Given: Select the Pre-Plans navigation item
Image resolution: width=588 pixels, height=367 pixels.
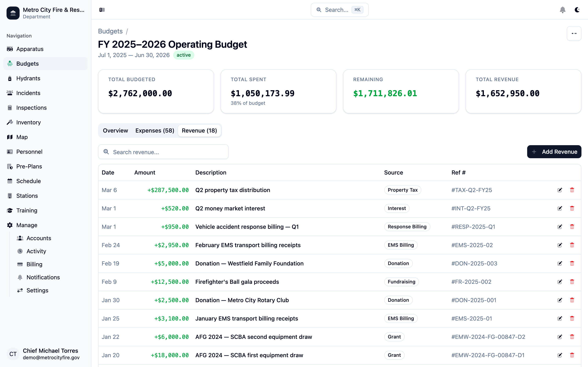Looking at the screenshot, I should point(29,166).
